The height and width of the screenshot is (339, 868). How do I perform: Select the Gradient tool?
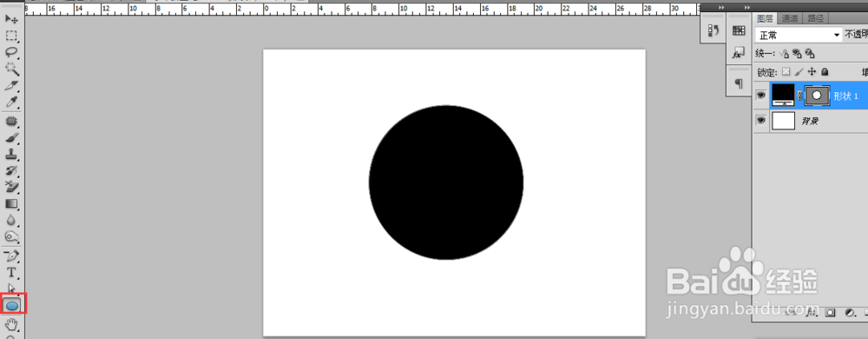pyautogui.click(x=11, y=204)
